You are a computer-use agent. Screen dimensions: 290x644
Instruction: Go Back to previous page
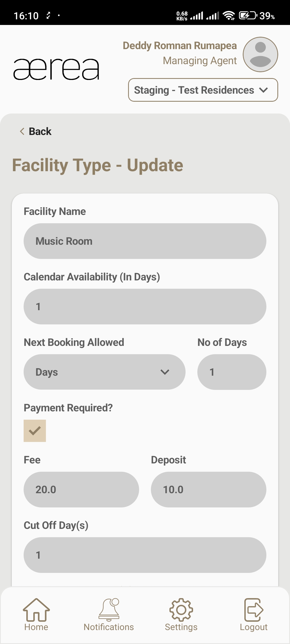pyautogui.click(x=36, y=131)
